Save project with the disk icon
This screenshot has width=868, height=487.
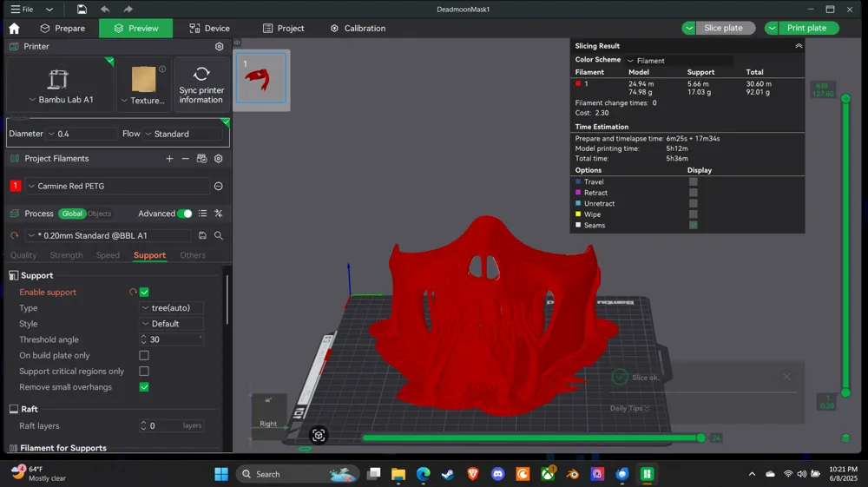click(82, 9)
